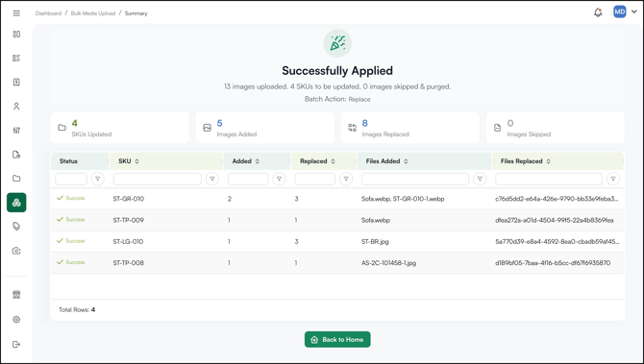Open the list view icon in sidebar
Screen dimensions: 644x364
tap(16, 58)
